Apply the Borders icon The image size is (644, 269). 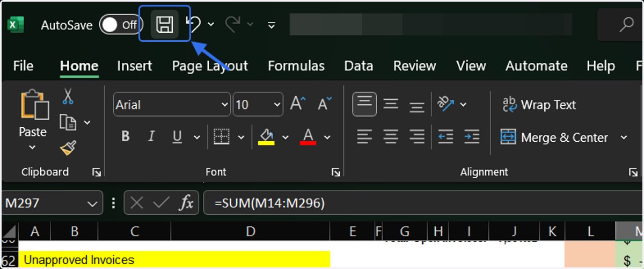(222, 137)
